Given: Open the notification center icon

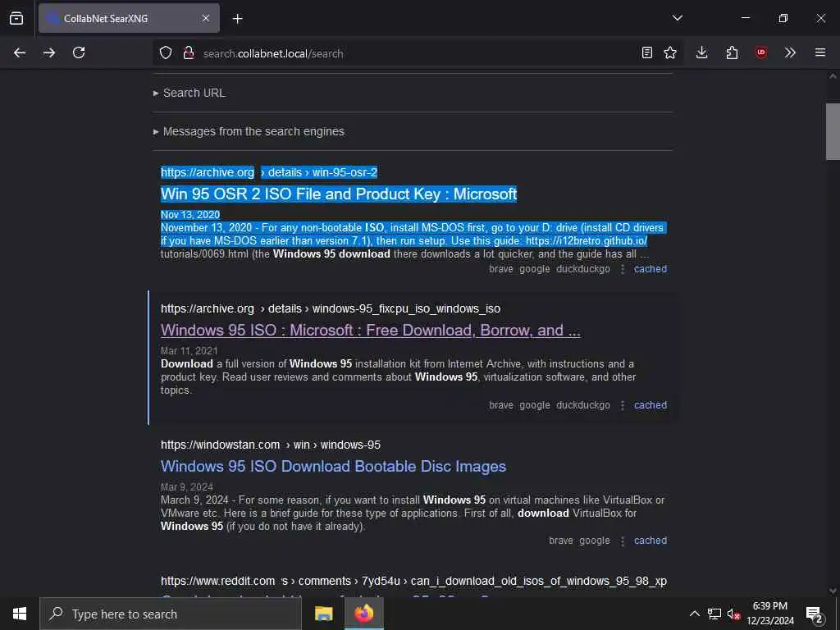Looking at the screenshot, I should [815, 614].
